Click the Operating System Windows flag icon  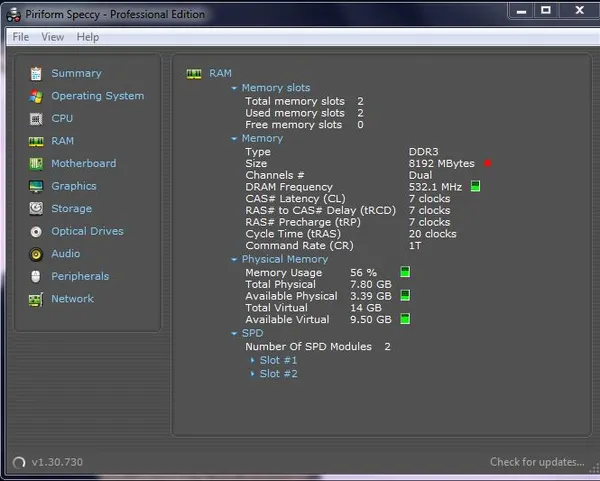coord(36,96)
